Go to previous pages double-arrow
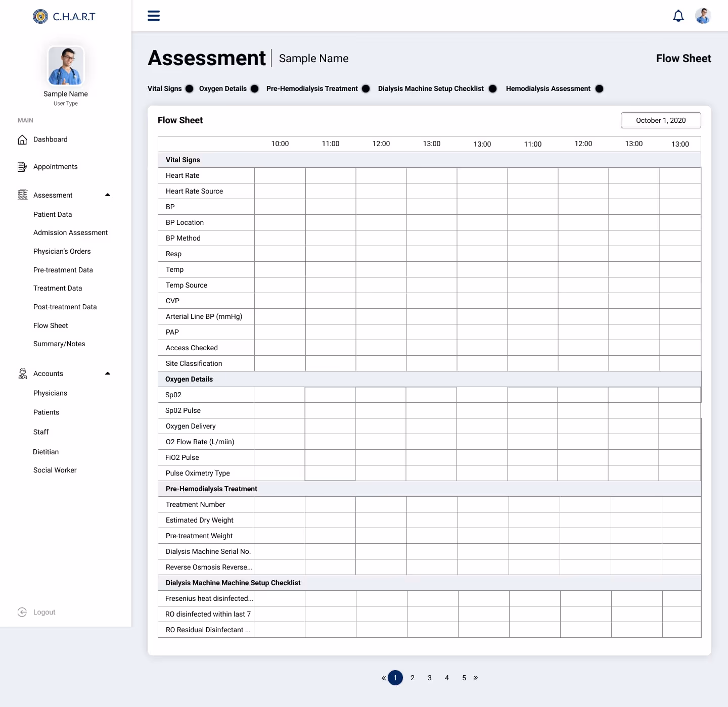728x707 pixels. (384, 678)
